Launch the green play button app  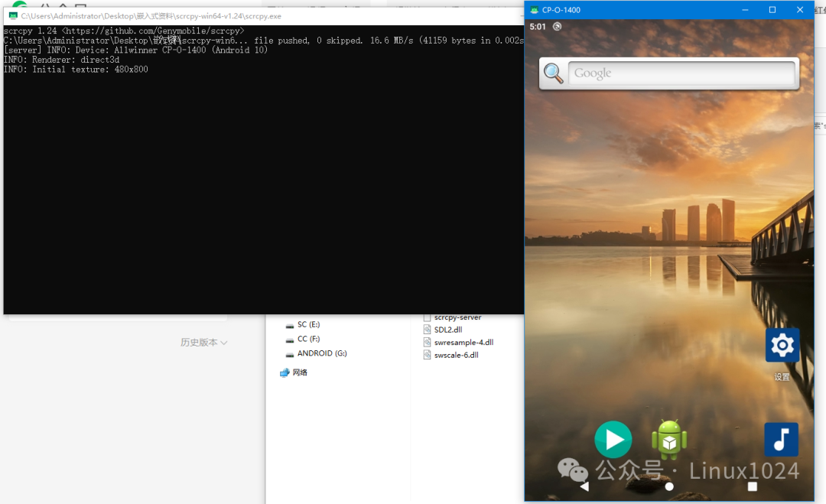pyautogui.click(x=613, y=440)
